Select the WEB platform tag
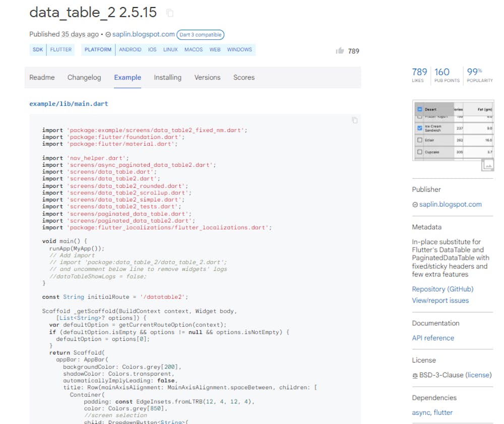This screenshot has height=424, width=504. click(x=215, y=50)
